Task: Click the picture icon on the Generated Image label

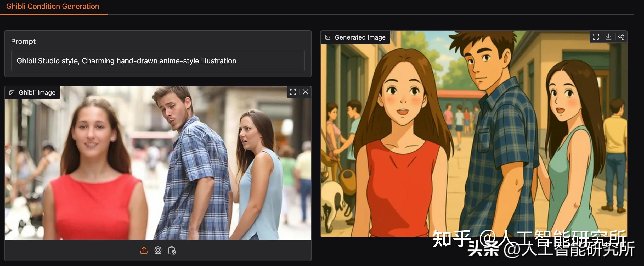Action: [328, 37]
